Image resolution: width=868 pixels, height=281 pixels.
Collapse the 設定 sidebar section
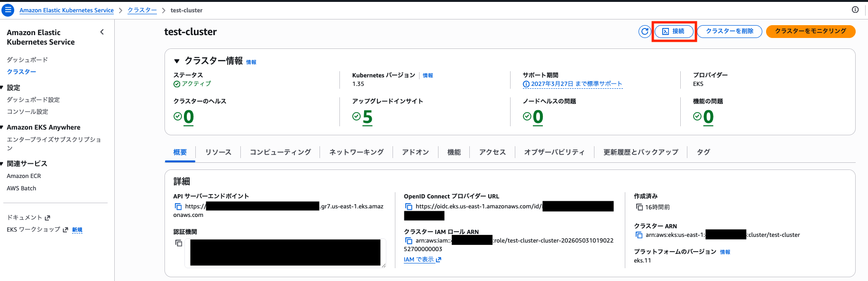click(2, 88)
